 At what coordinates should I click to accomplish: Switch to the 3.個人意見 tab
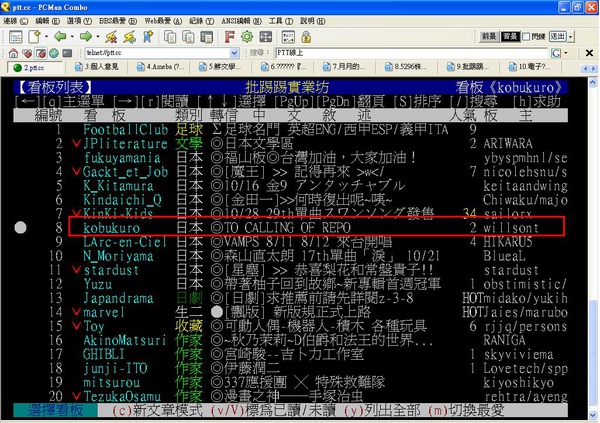tap(98, 67)
